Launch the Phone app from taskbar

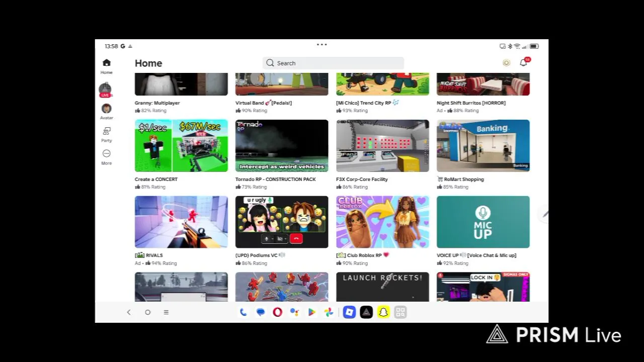[244, 312]
